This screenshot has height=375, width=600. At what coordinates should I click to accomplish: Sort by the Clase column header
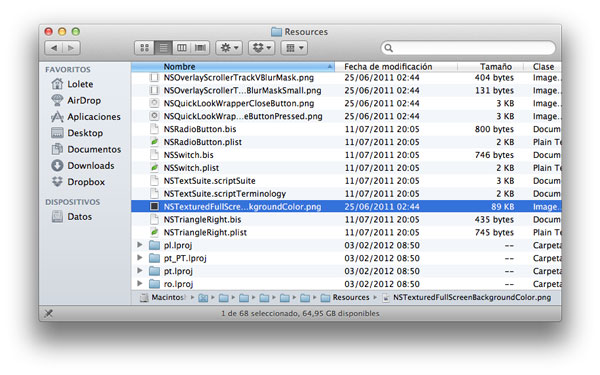543,67
